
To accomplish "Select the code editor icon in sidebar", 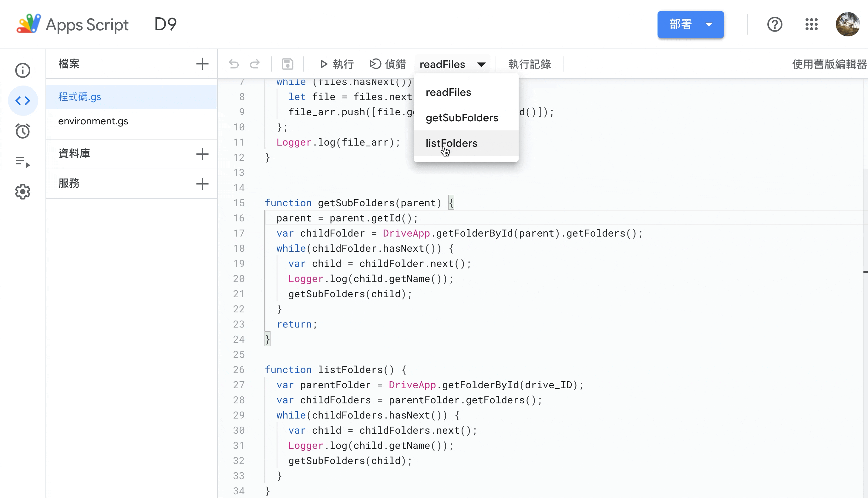I will click(x=22, y=101).
